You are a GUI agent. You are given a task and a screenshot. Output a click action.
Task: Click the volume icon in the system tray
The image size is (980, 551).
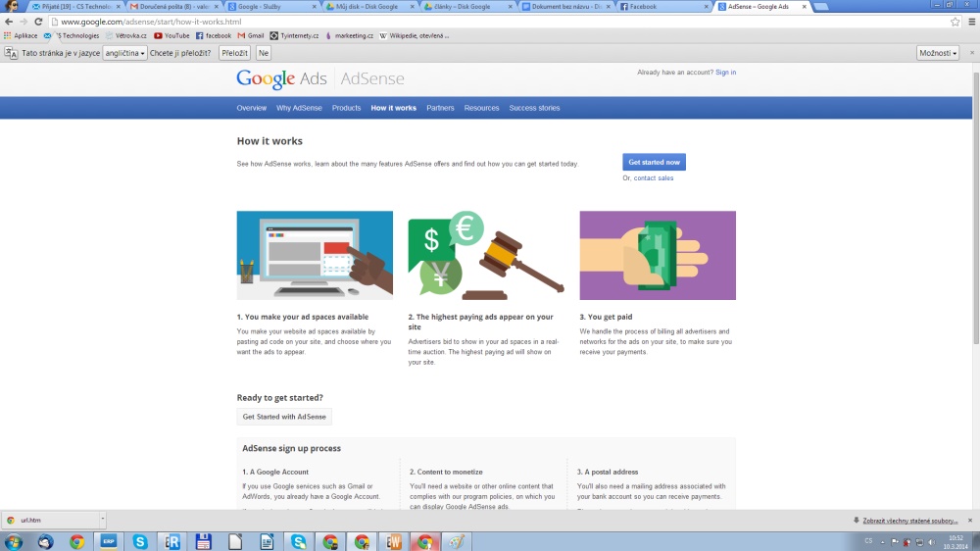tap(931, 542)
